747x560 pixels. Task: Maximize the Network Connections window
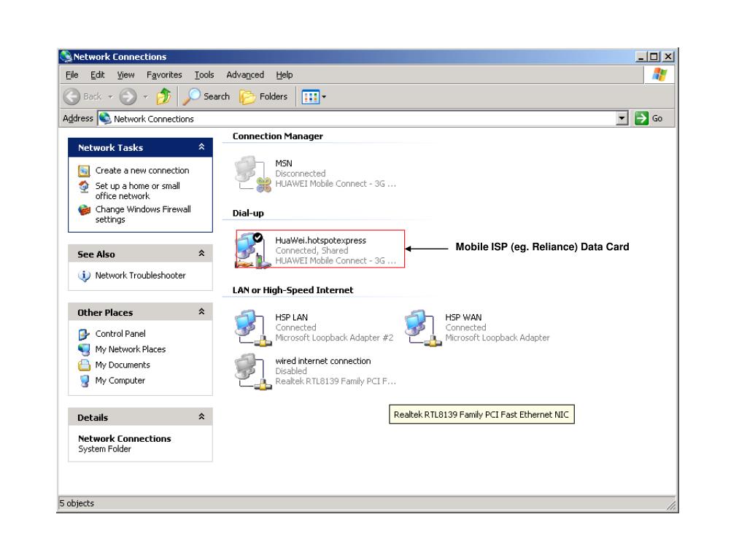(x=654, y=57)
